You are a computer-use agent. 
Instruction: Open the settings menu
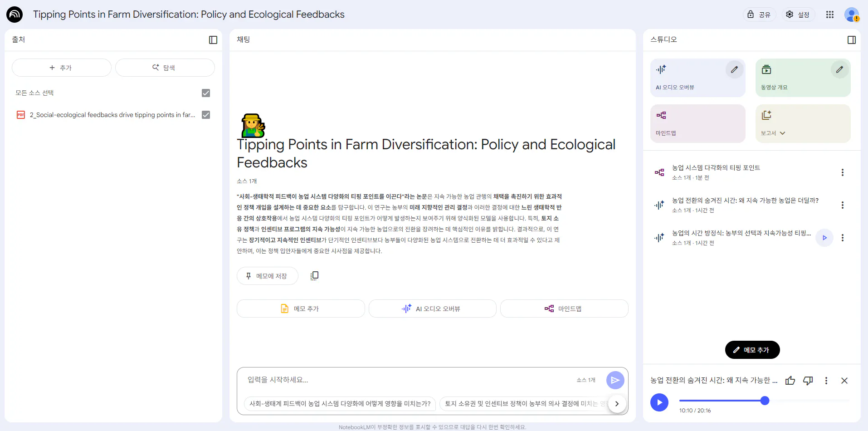click(x=798, y=15)
